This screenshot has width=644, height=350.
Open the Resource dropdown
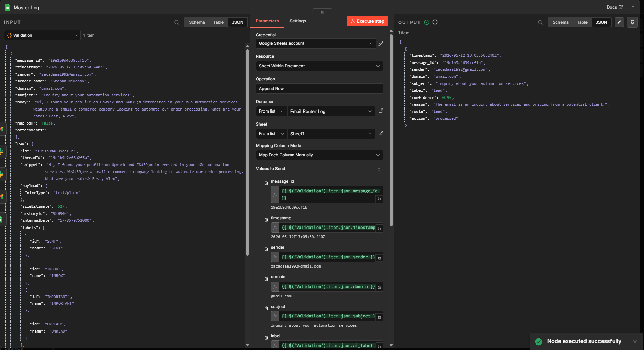[x=319, y=66]
